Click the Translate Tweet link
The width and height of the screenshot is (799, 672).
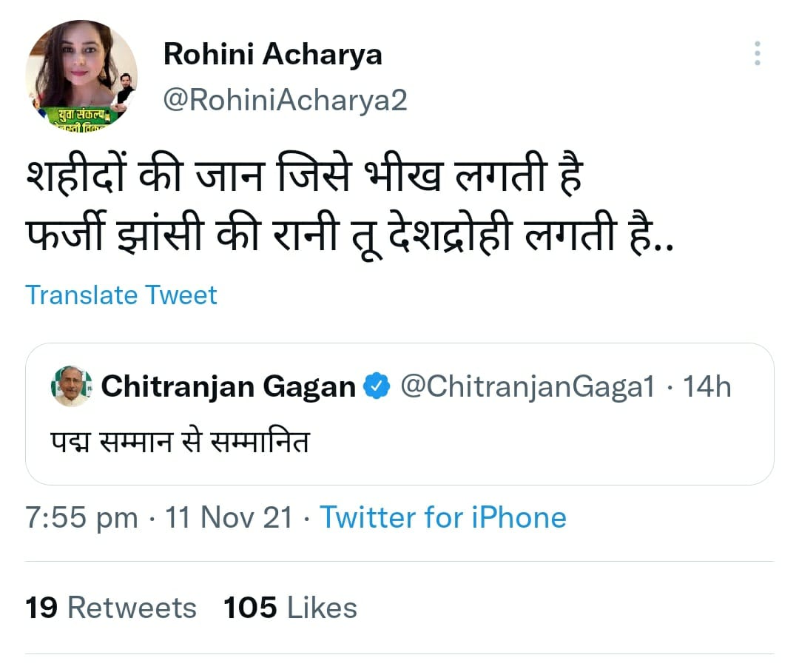[121, 295]
